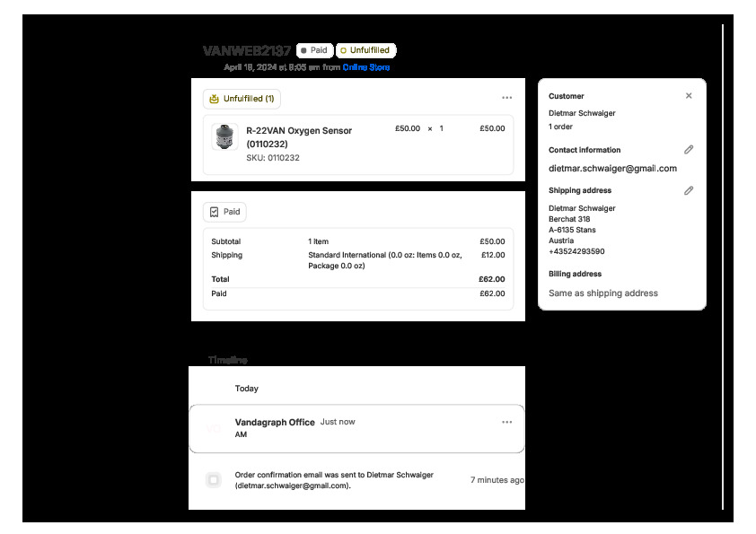
Task: Close the Customer panel
Action: click(689, 96)
